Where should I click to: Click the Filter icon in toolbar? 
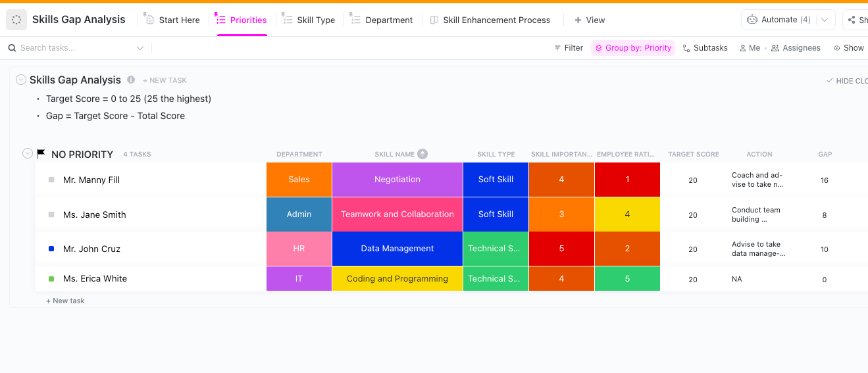pyautogui.click(x=557, y=48)
